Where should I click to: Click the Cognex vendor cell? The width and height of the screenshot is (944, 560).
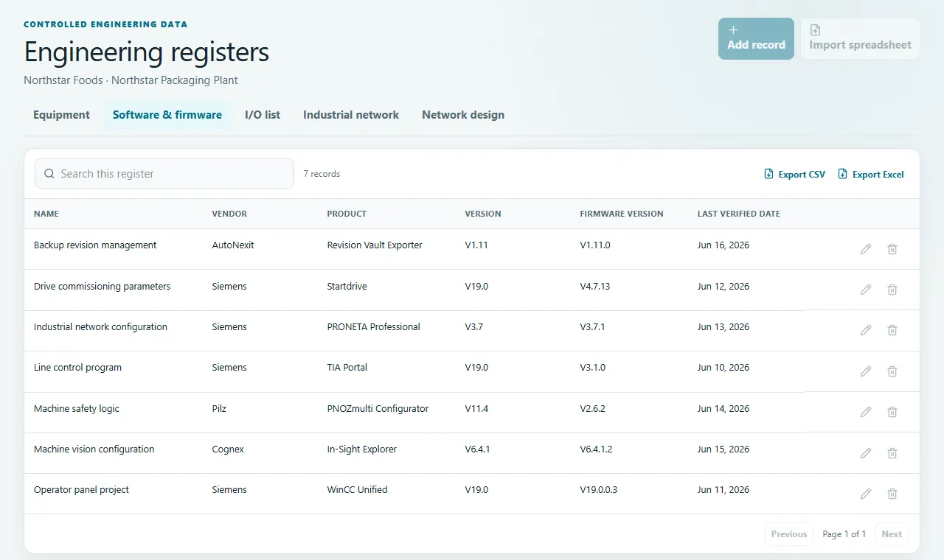click(x=228, y=449)
